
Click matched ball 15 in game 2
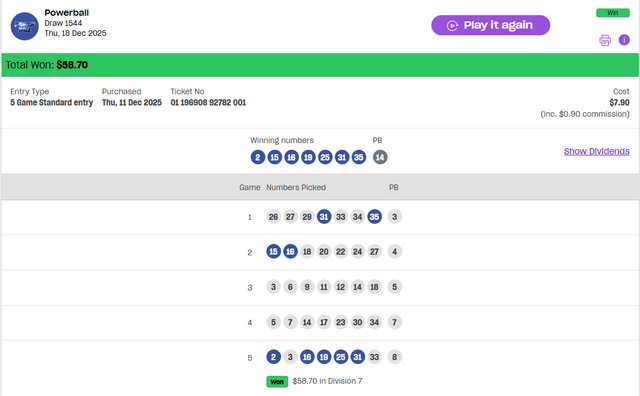pos(273,251)
